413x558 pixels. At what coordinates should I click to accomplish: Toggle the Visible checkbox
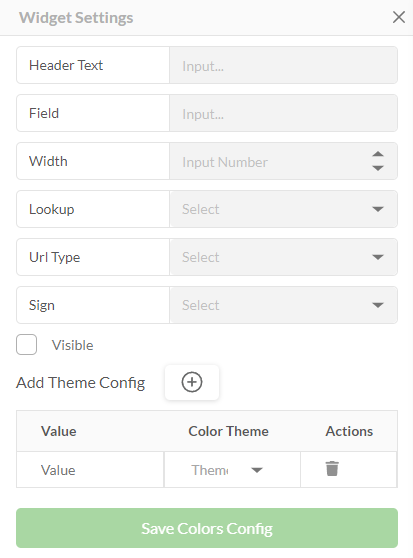26,344
